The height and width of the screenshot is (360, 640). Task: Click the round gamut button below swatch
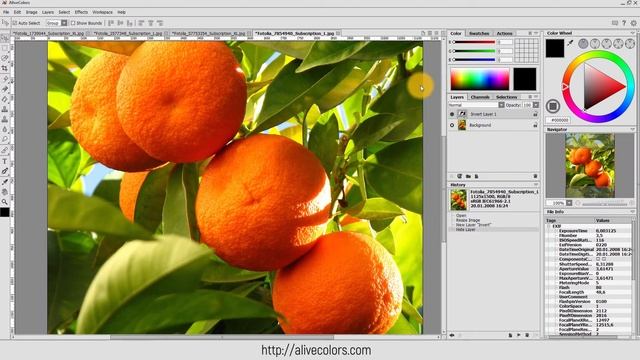[x=553, y=107]
